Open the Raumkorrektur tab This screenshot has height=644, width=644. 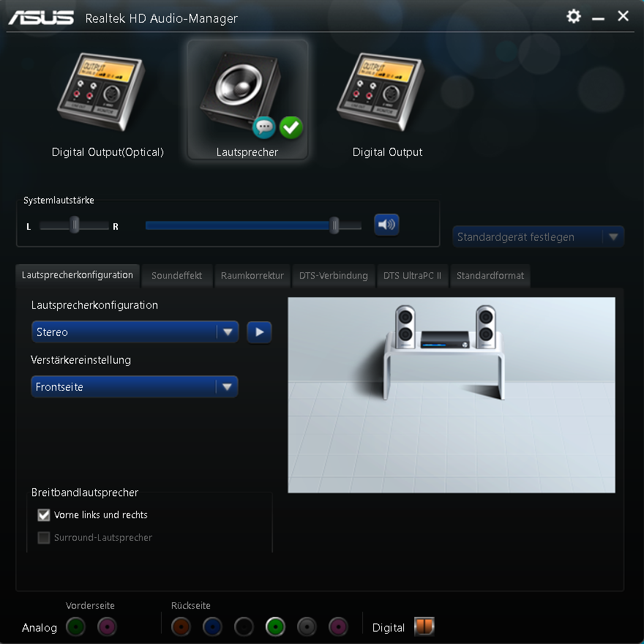(252, 276)
